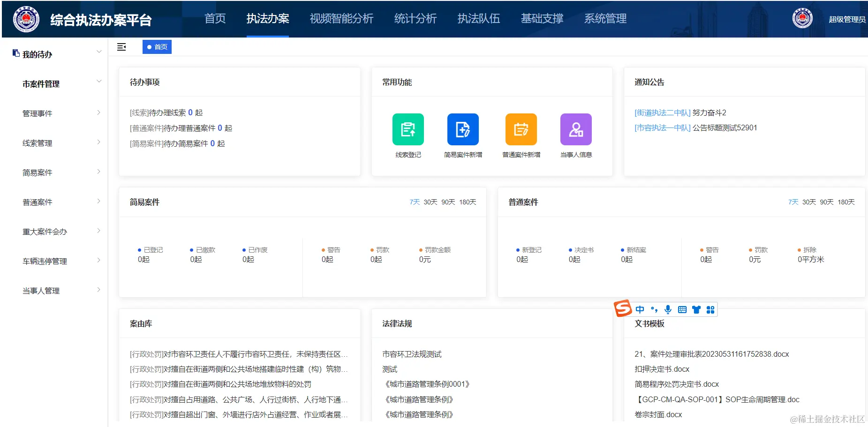Open the 市容环卫法规测试 regulation

pos(412,354)
